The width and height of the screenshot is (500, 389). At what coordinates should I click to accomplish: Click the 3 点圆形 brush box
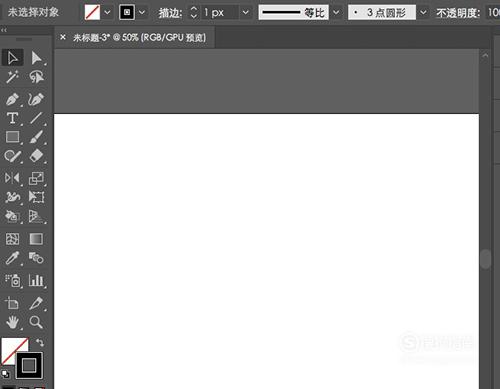pyautogui.click(x=382, y=13)
